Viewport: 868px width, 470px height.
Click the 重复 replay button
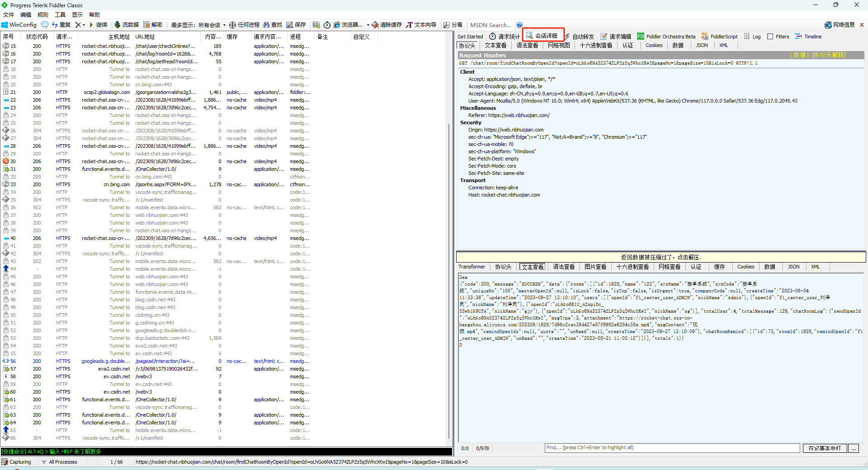pyautogui.click(x=61, y=25)
